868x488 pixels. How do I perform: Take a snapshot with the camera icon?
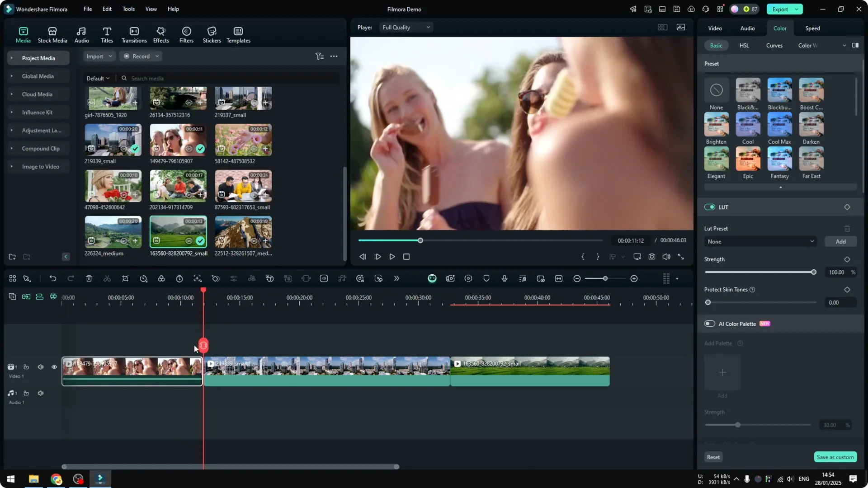point(651,257)
